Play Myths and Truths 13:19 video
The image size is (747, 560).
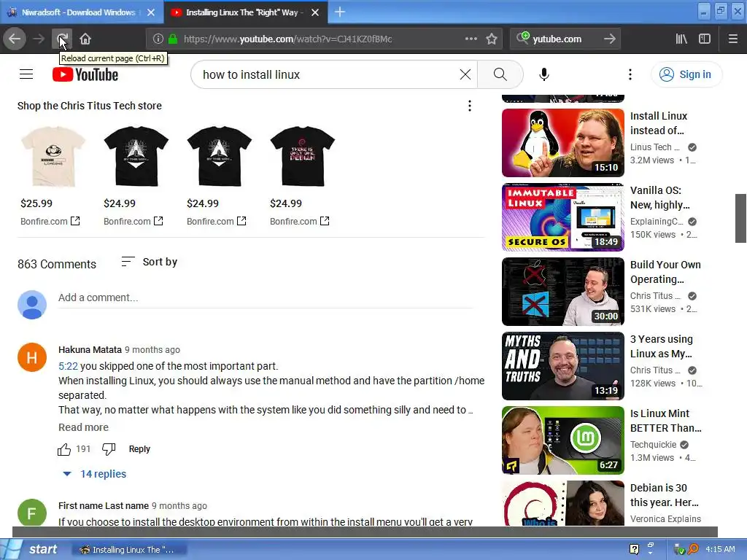[x=562, y=366]
